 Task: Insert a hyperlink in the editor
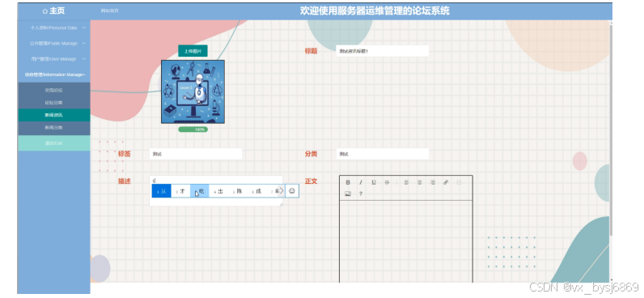click(x=446, y=182)
